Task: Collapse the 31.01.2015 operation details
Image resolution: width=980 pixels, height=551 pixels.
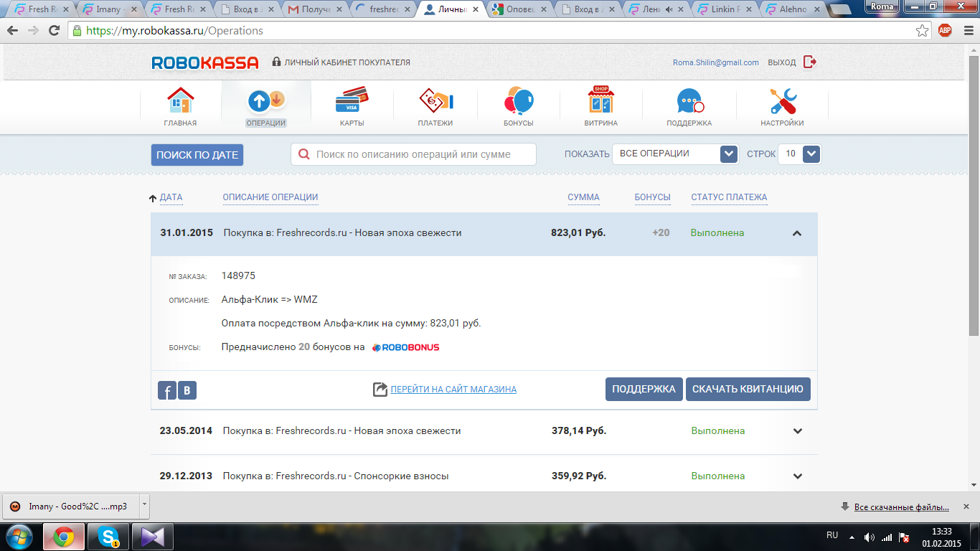Action: pyautogui.click(x=797, y=233)
